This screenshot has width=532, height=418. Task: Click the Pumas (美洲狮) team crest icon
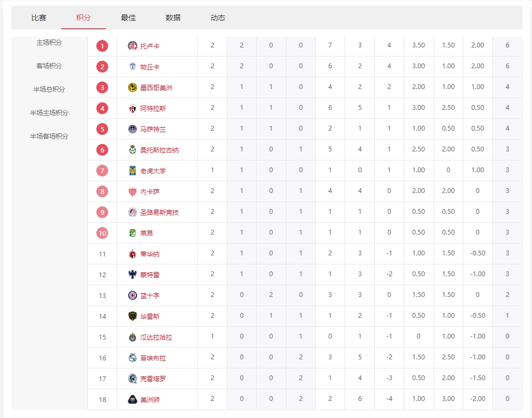click(133, 399)
